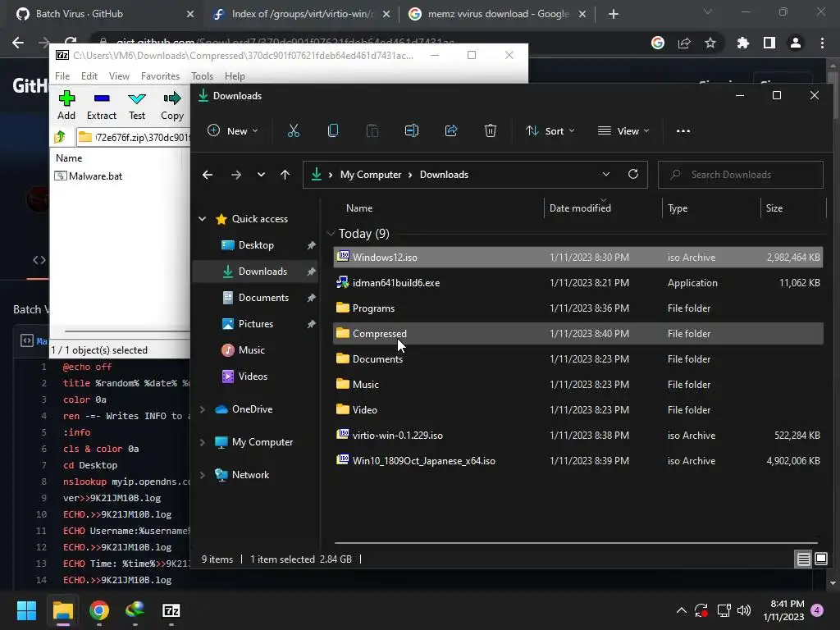The width and height of the screenshot is (840, 630).
Task: Switch to large thumbnails view icon
Action: click(821, 559)
